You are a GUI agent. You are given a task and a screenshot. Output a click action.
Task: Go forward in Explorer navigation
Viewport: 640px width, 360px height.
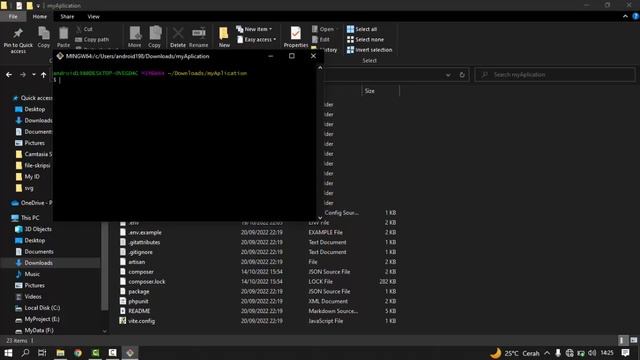click(23, 75)
